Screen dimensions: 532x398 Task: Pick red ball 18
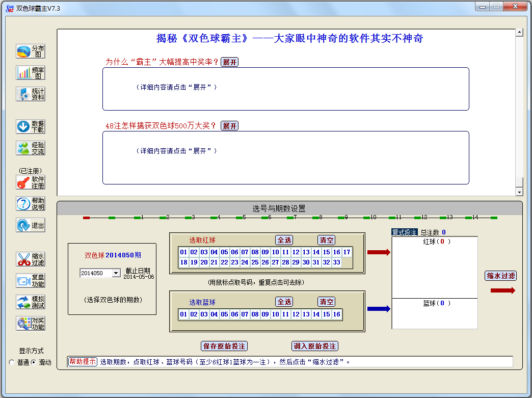(183, 262)
